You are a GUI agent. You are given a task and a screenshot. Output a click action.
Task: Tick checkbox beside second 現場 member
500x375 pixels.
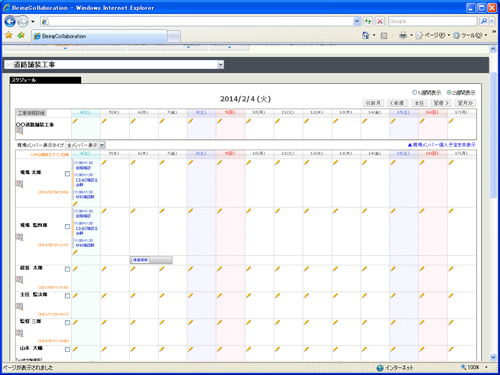point(67,226)
